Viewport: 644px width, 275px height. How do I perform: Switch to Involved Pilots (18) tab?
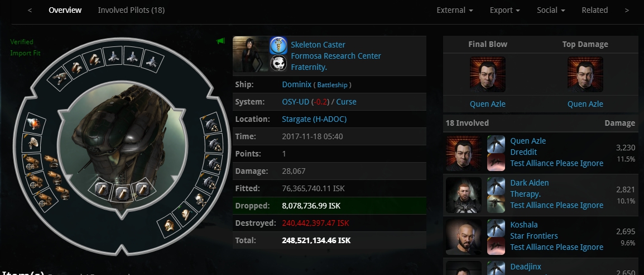point(132,10)
